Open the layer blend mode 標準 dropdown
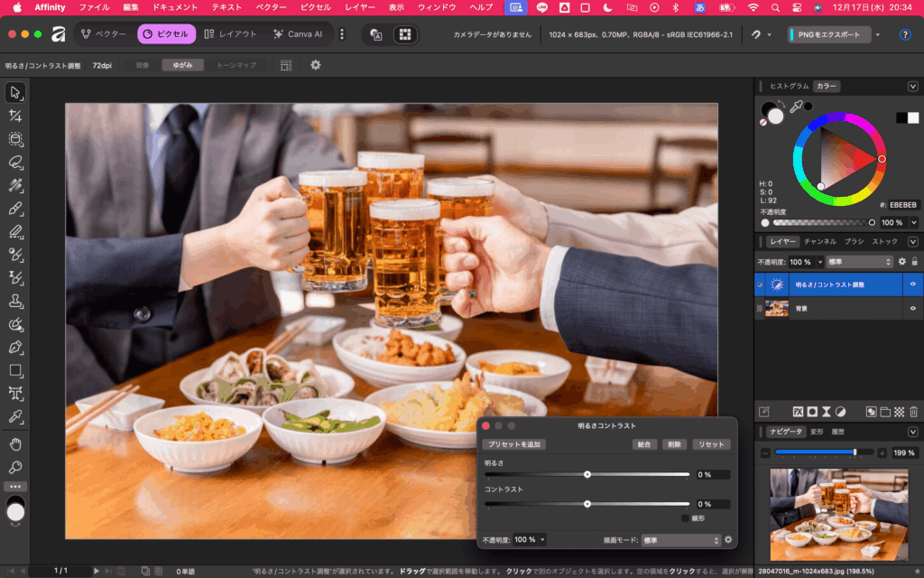The width and height of the screenshot is (924, 578). coord(859,262)
